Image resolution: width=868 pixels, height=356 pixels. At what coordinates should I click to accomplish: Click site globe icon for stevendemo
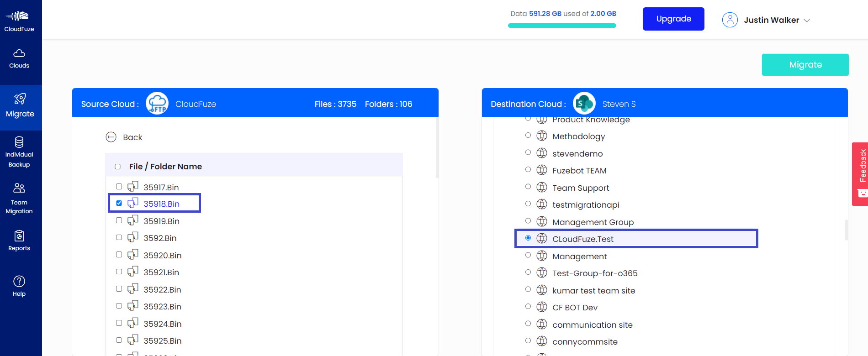click(x=542, y=153)
